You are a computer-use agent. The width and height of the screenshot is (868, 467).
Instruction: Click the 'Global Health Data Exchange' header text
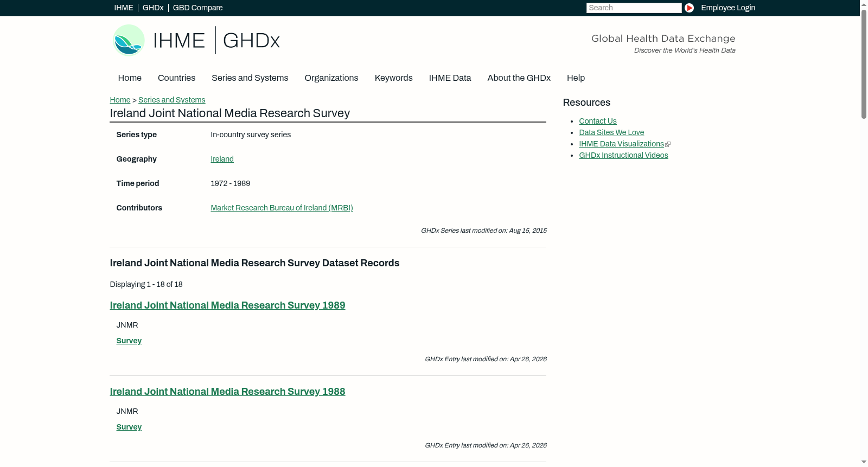[663, 39]
